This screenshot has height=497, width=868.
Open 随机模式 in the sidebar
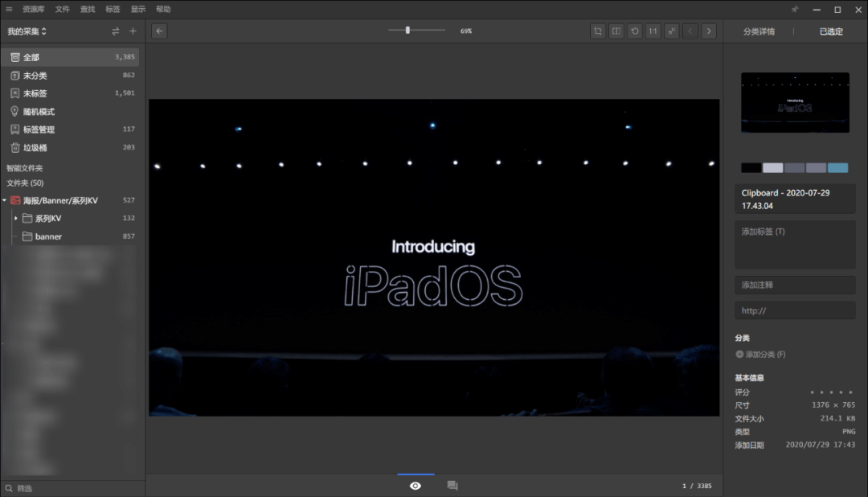(70, 111)
